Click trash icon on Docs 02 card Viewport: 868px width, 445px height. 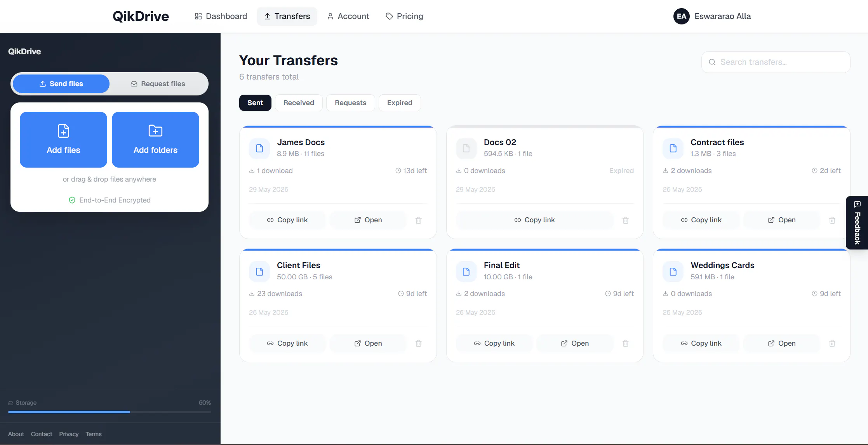tap(625, 220)
